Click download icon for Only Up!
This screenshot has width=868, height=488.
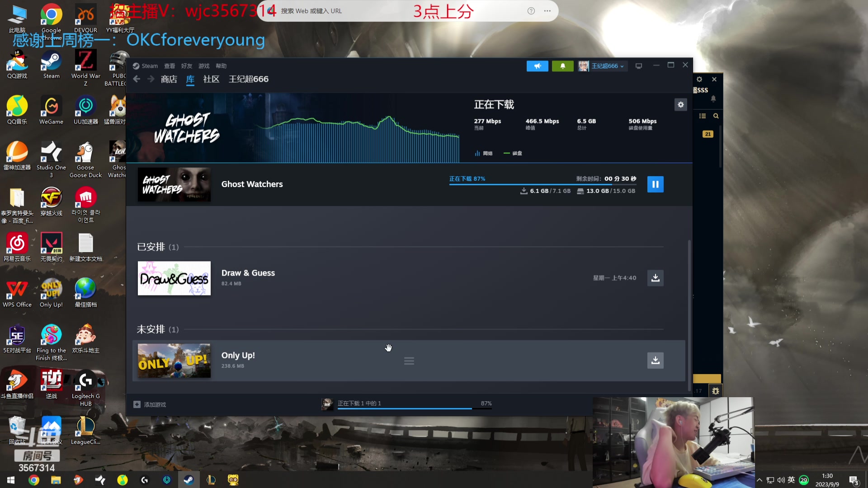(x=655, y=360)
